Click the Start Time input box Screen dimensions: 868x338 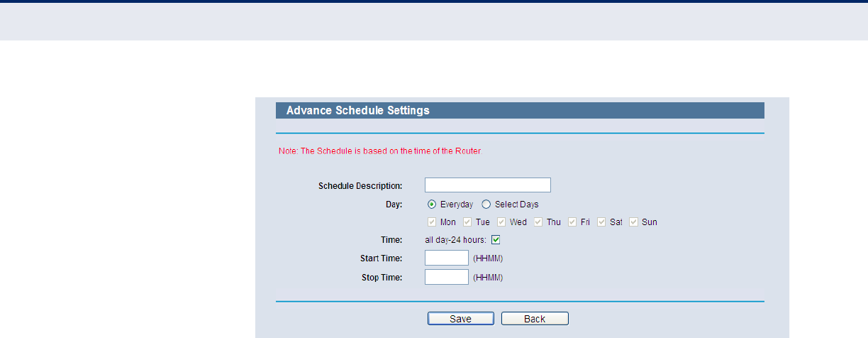click(x=446, y=258)
